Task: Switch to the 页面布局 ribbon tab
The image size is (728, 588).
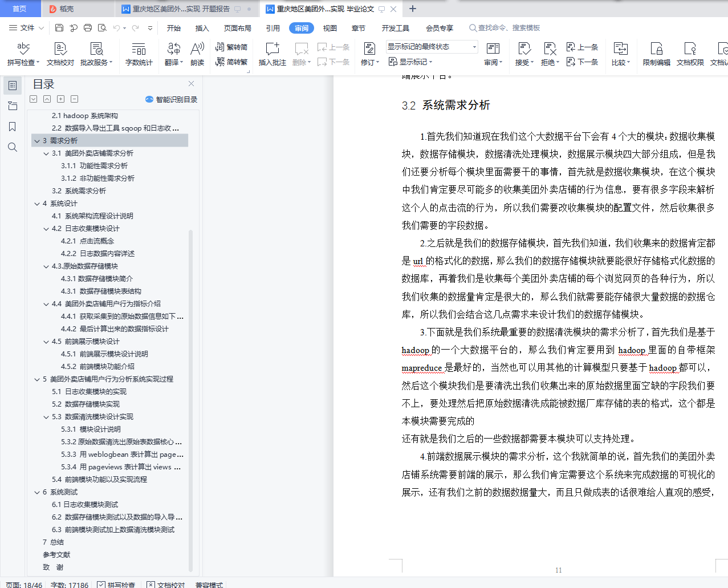Action: point(238,28)
